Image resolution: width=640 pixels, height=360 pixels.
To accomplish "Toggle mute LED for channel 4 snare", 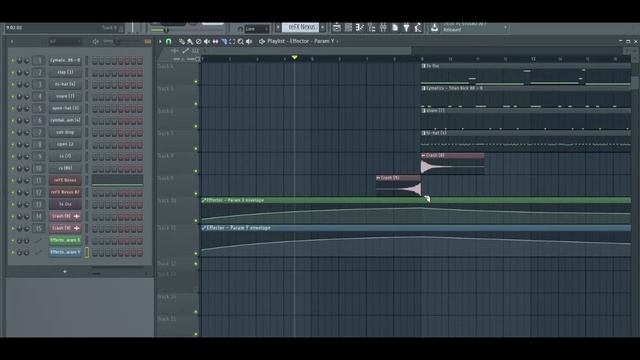I will point(13,97).
